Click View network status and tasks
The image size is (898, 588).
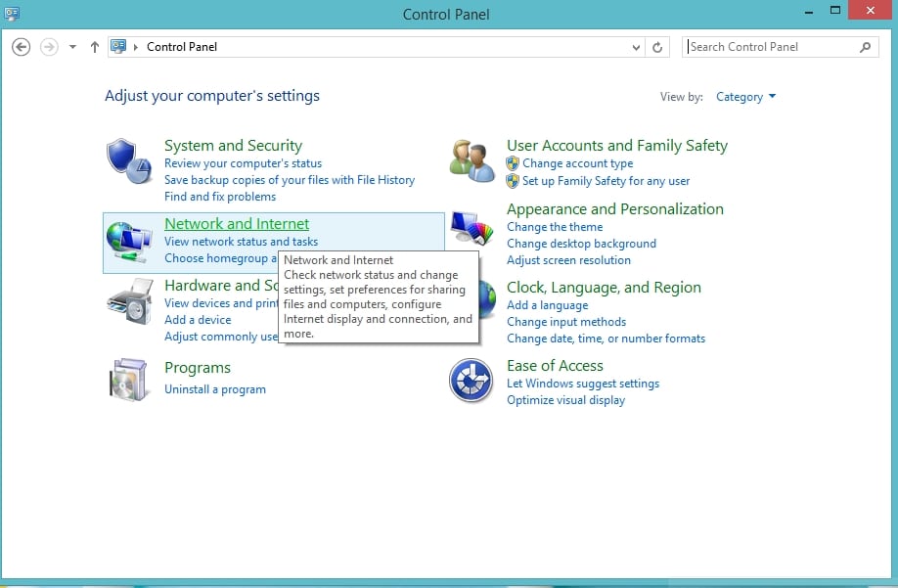point(241,242)
